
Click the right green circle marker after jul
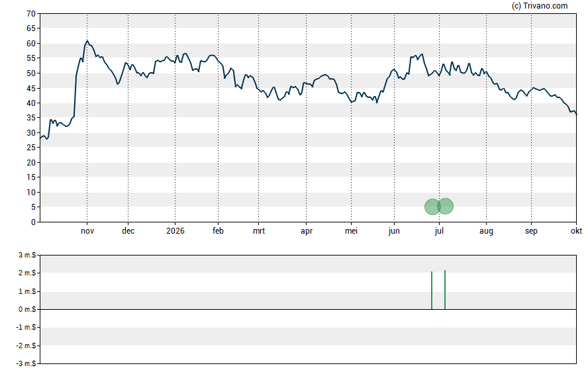(x=445, y=206)
